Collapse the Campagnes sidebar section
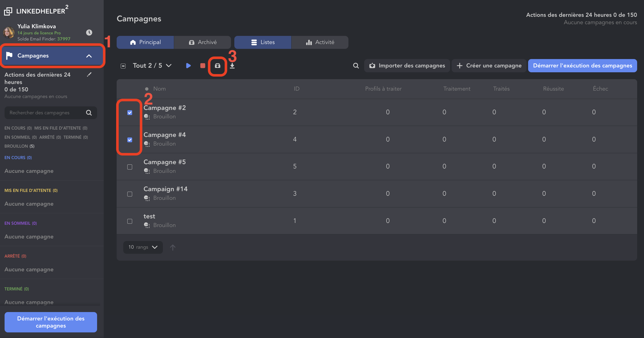Viewport: 644px width, 338px height. 89,56
